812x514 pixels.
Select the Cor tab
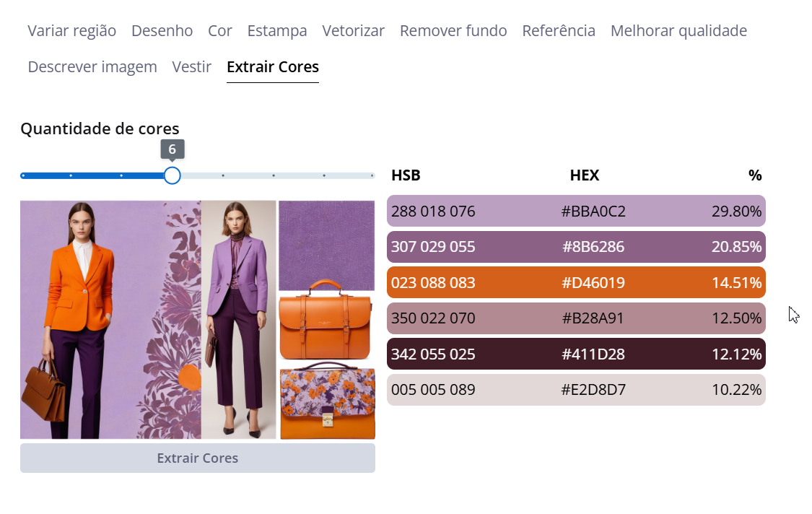click(220, 31)
